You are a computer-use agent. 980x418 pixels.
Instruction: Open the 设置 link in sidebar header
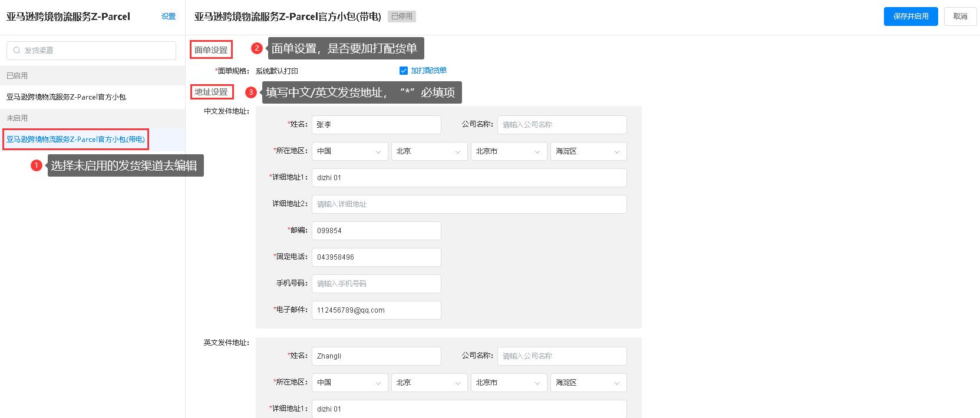[x=169, y=16]
